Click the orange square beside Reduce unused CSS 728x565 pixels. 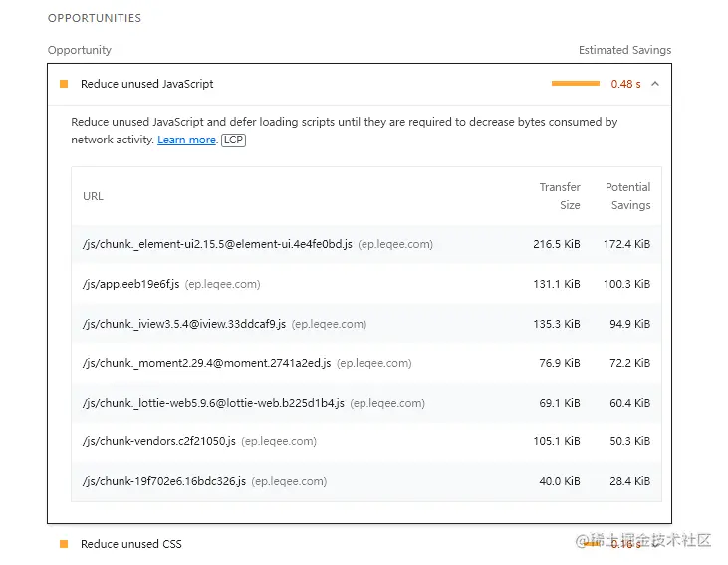coord(64,544)
